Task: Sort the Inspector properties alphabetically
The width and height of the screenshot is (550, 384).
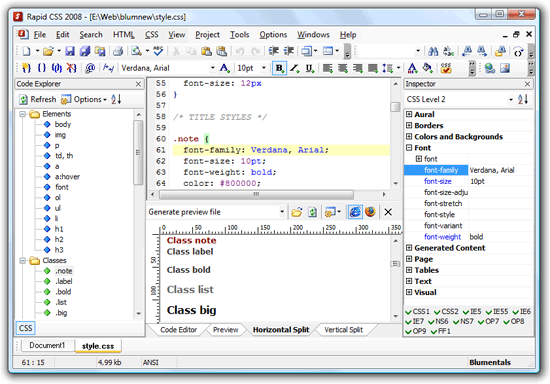Action: (523, 99)
